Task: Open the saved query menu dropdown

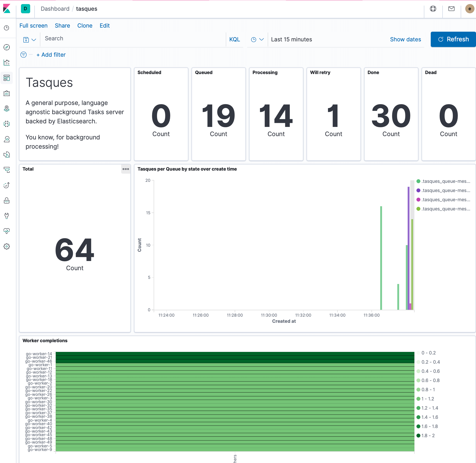Action: pos(30,40)
